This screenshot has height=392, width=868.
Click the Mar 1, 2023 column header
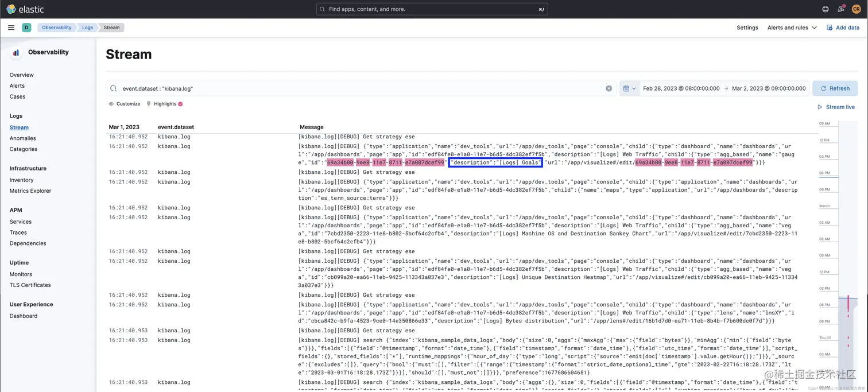(x=124, y=127)
